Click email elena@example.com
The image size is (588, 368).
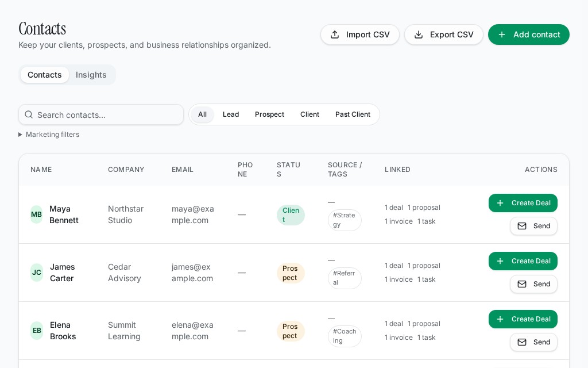(192, 331)
